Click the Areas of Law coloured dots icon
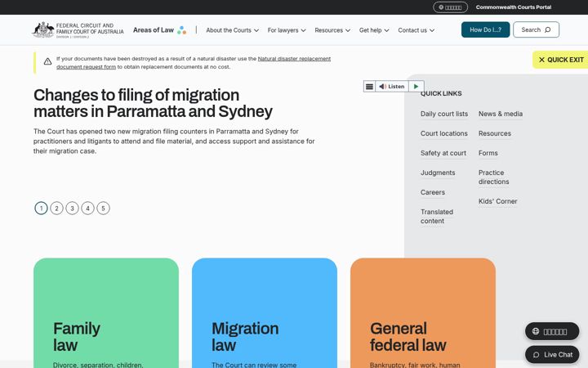 (x=182, y=30)
